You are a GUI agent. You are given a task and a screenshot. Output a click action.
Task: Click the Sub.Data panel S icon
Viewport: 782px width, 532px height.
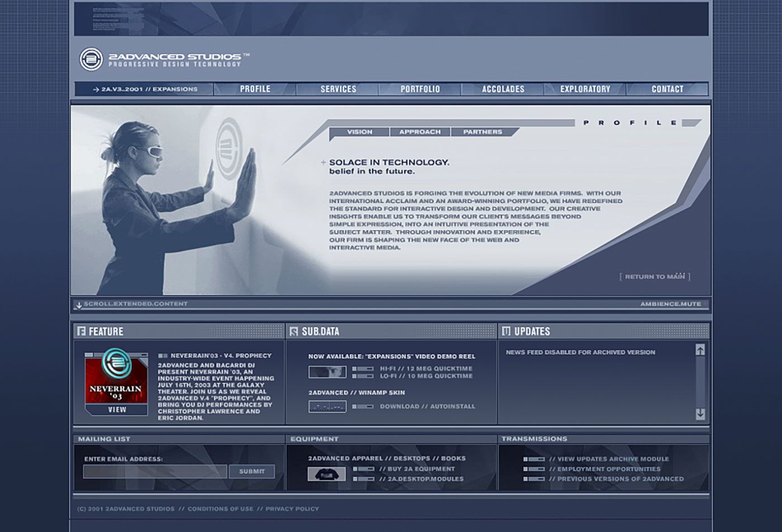(294, 331)
